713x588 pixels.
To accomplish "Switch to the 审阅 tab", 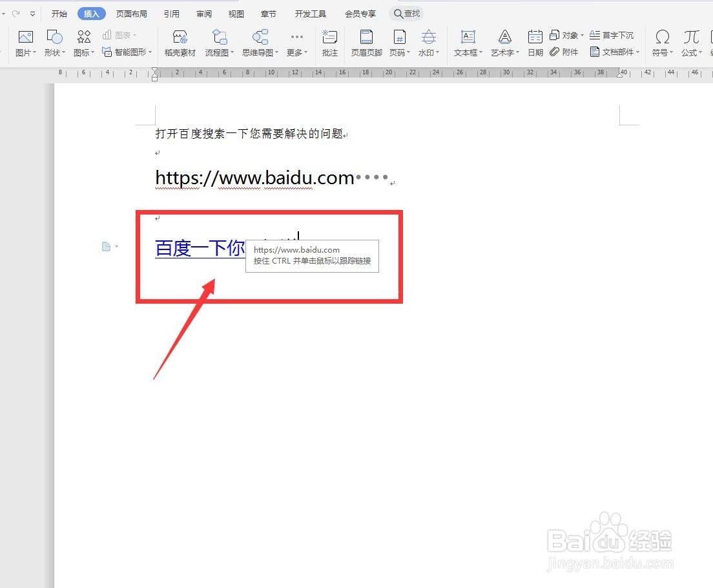I will pyautogui.click(x=204, y=14).
